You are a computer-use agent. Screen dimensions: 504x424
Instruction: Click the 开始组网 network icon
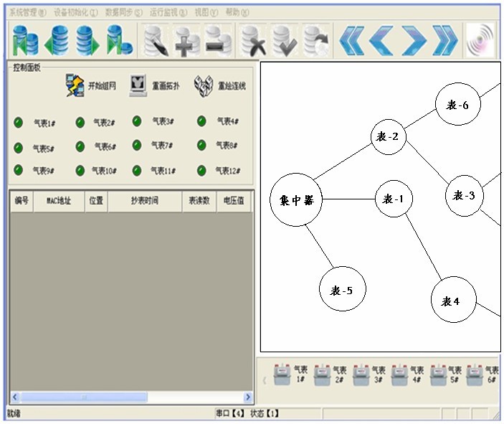[x=75, y=85]
